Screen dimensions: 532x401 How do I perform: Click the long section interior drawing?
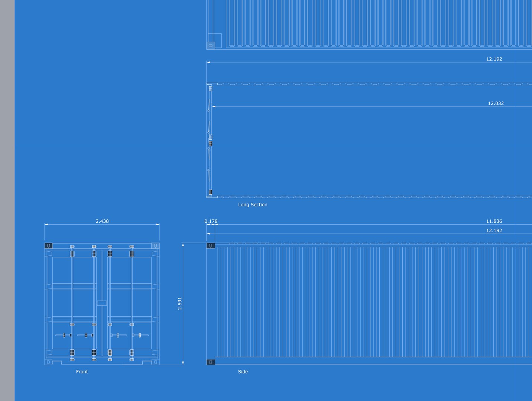pyautogui.click(x=369, y=140)
